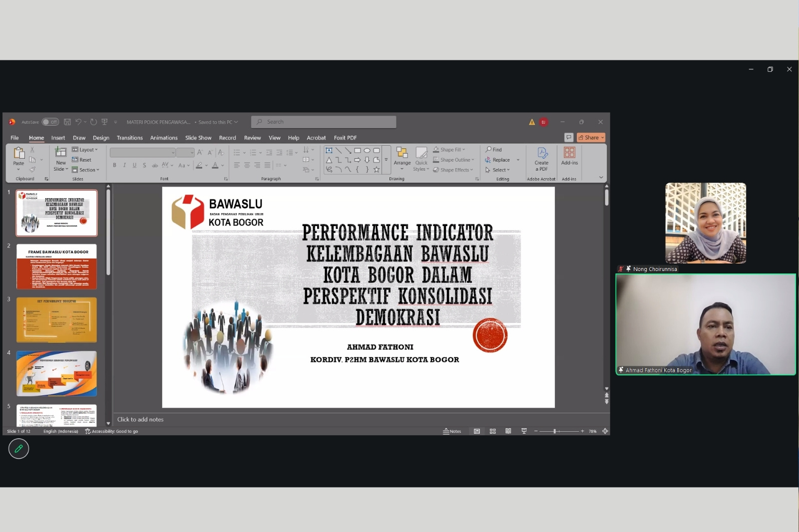Open the Section dropdown

85,170
